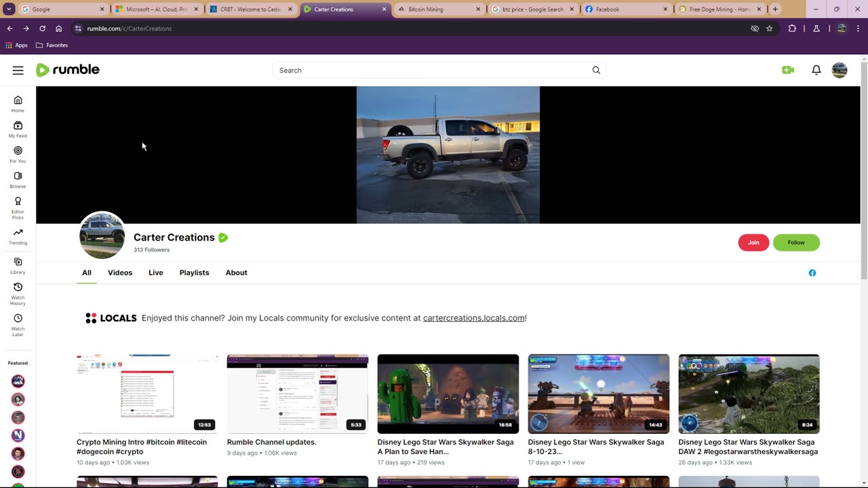
Task: Open first featured channel avatar
Action: (x=18, y=381)
